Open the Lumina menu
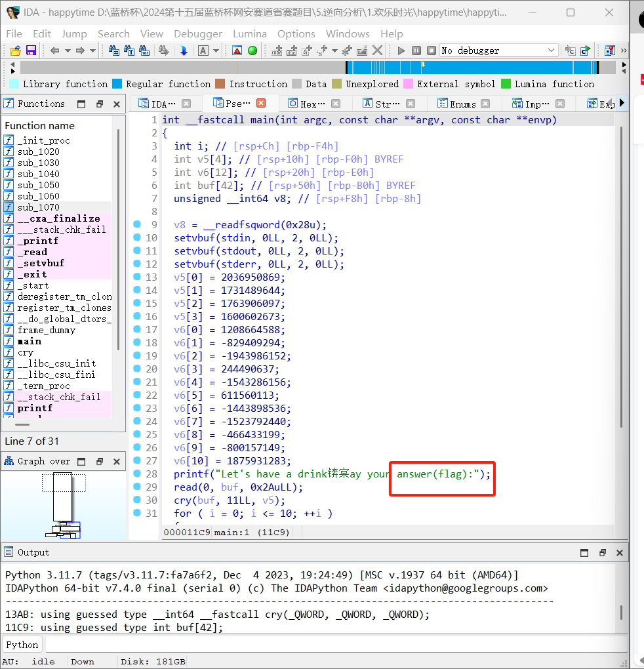Viewport: 644px width, 669px height. point(249,33)
